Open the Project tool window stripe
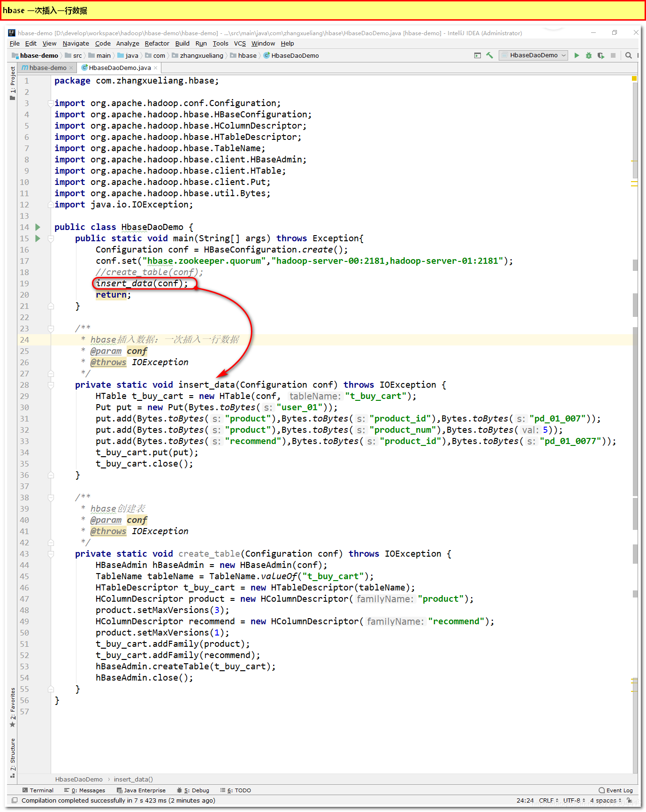Screen dimensions: 646x812 pyautogui.click(x=13, y=84)
